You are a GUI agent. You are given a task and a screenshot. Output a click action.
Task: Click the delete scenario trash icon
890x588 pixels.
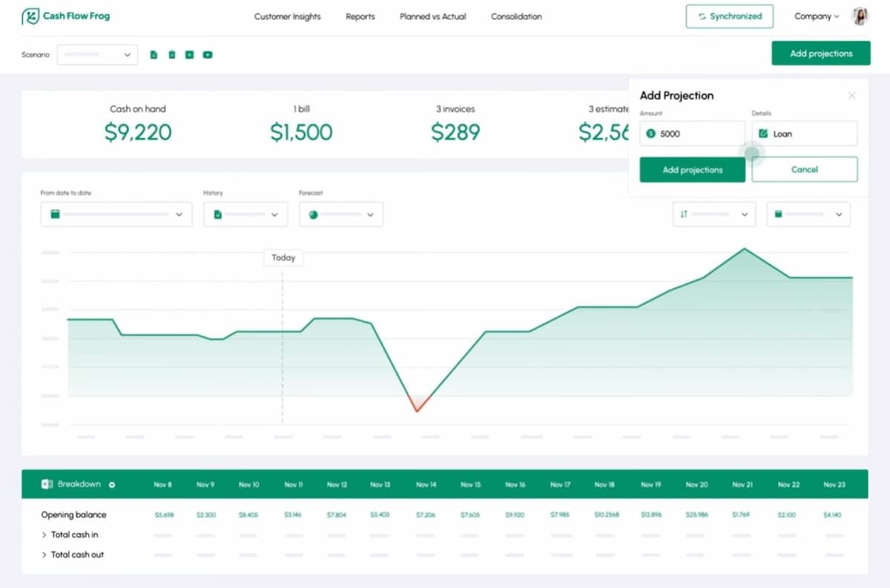pyautogui.click(x=172, y=54)
